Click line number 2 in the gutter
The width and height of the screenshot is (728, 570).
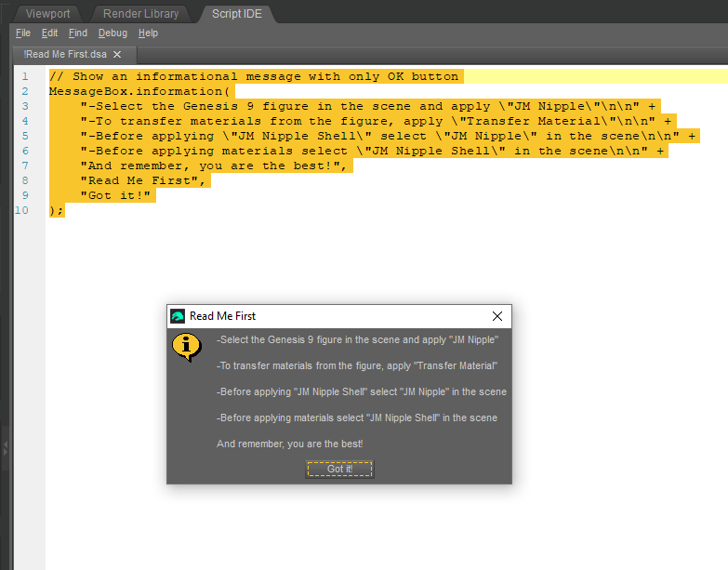pos(25,91)
